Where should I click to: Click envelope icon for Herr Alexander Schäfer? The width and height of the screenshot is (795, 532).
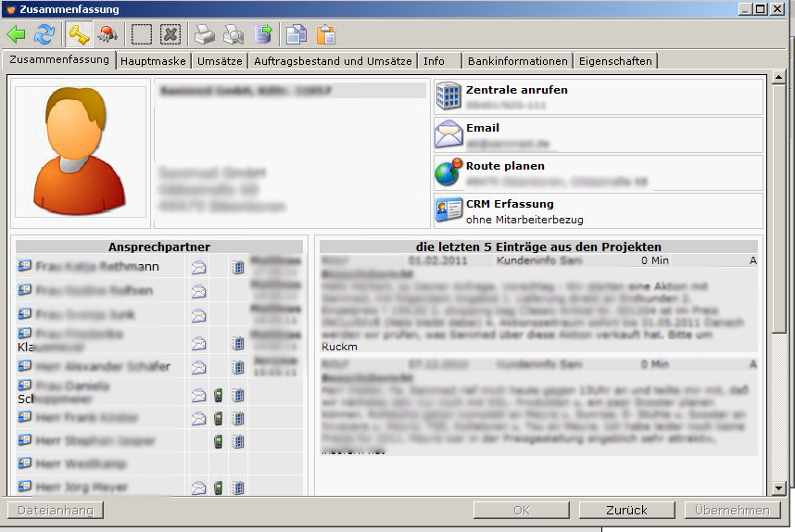(199, 367)
